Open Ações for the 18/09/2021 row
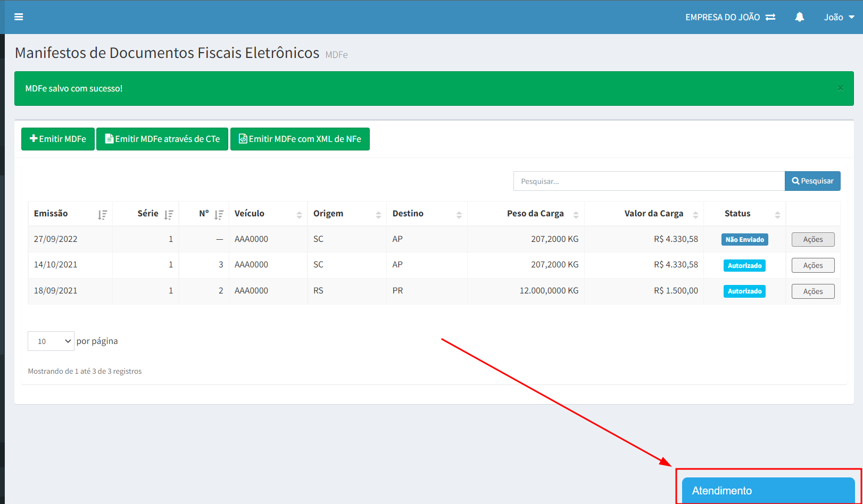This screenshot has width=863, height=504. click(x=812, y=291)
